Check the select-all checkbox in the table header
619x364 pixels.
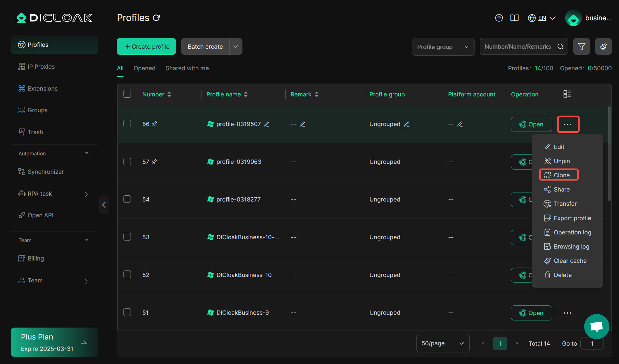(x=127, y=94)
